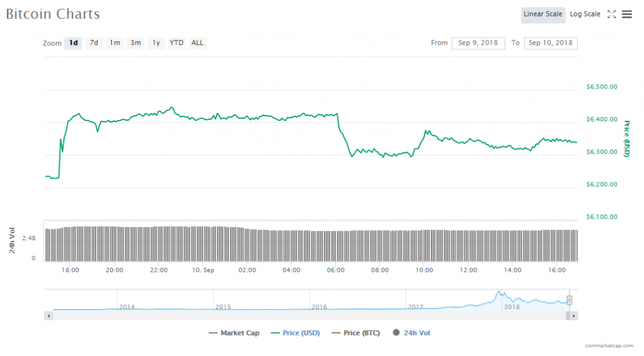Image resolution: width=644 pixels, height=356 pixels.
Task: Select the 7d zoom range
Action: click(94, 43)
